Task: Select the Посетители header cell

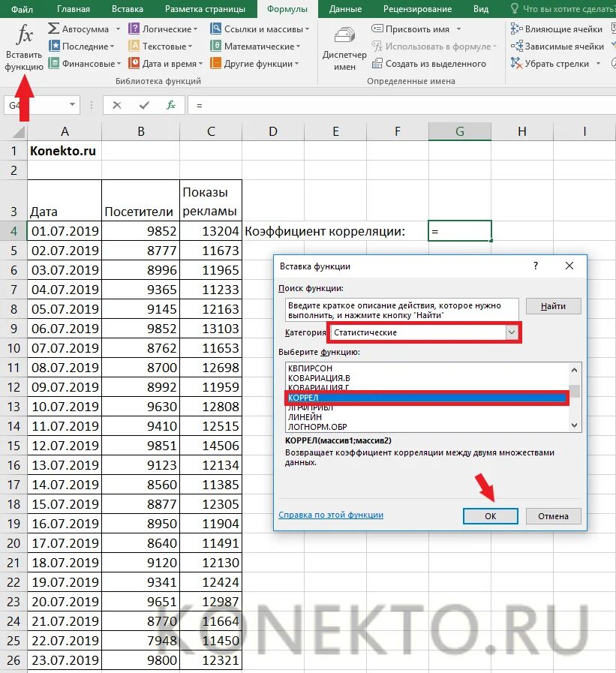Action: (140, 201)
